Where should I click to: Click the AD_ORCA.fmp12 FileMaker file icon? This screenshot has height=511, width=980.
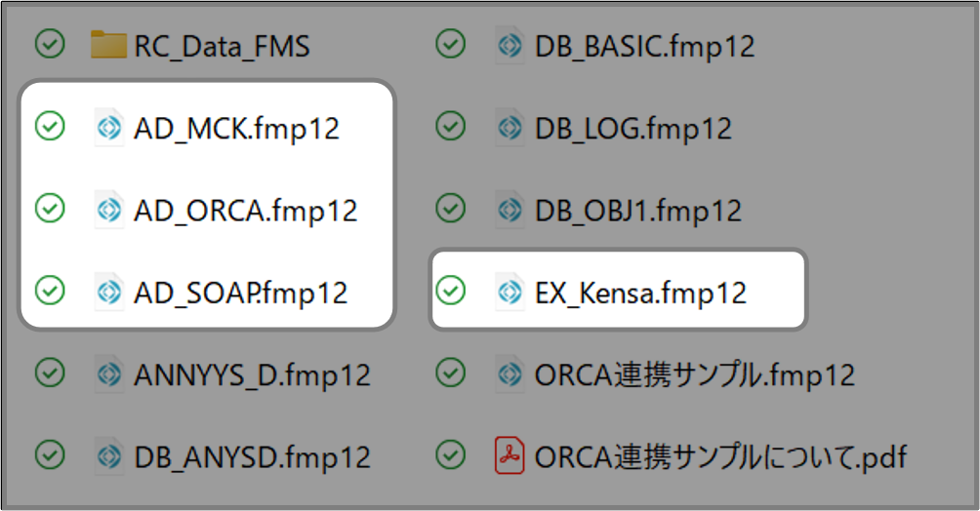(x=107, y=209)
